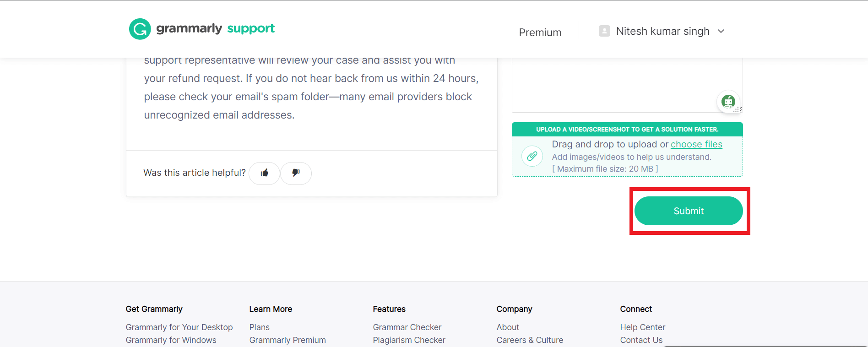Click the paperclip attachment icon
The height and width of the screenshot is (347, 868).
tap(532, 157)
